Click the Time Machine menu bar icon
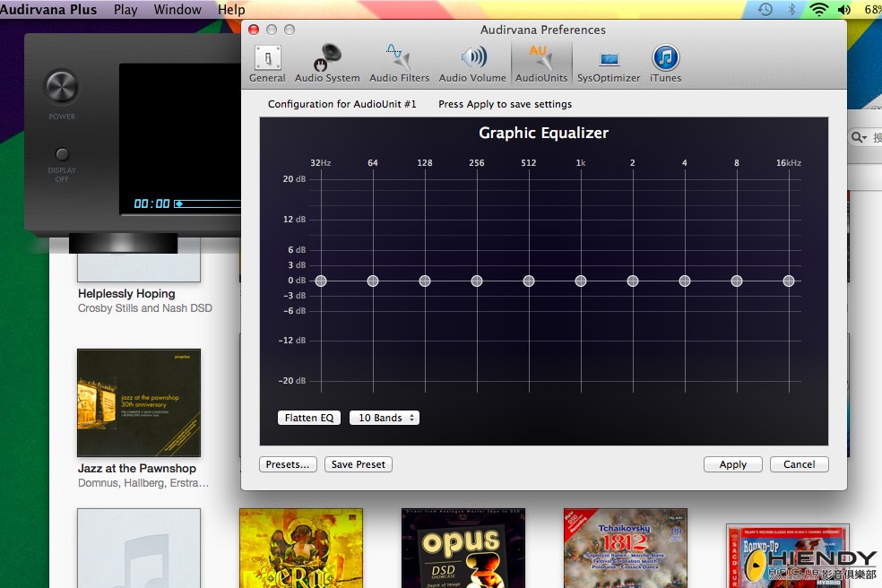This screenshot has height=588, width=882. tap(765, 9)
